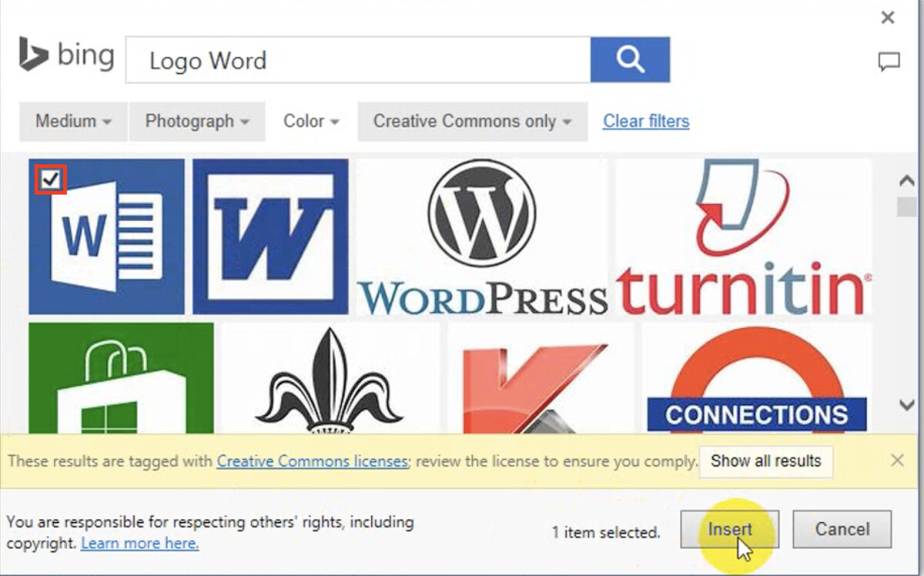924x576 pixels.
Task: Click the Show all results button
Action: coord(765,461)
